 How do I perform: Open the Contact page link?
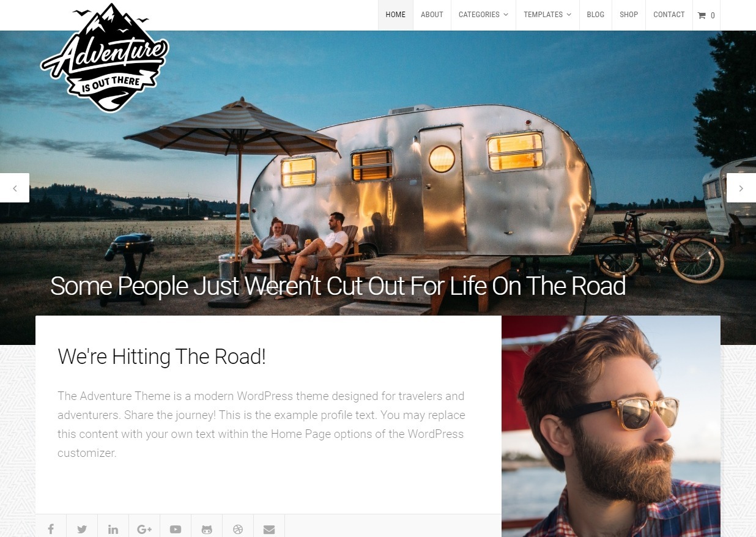pyautogui.click(x=669, y=15)
